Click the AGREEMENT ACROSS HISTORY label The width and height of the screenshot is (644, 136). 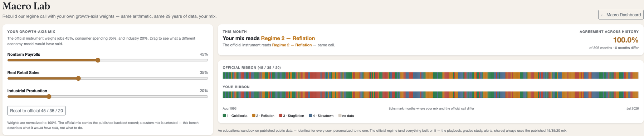pyautogui.click(x=609, y=32)
